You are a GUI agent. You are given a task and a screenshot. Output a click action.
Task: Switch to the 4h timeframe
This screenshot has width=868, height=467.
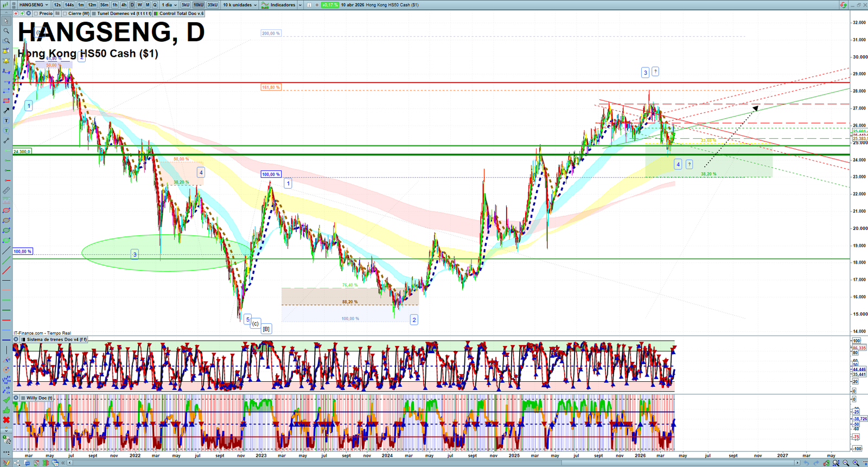point(124,5)
